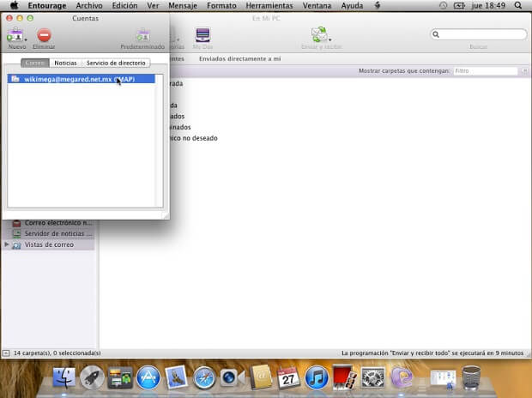Open the Servicio de directorio tab

(116, 63)
